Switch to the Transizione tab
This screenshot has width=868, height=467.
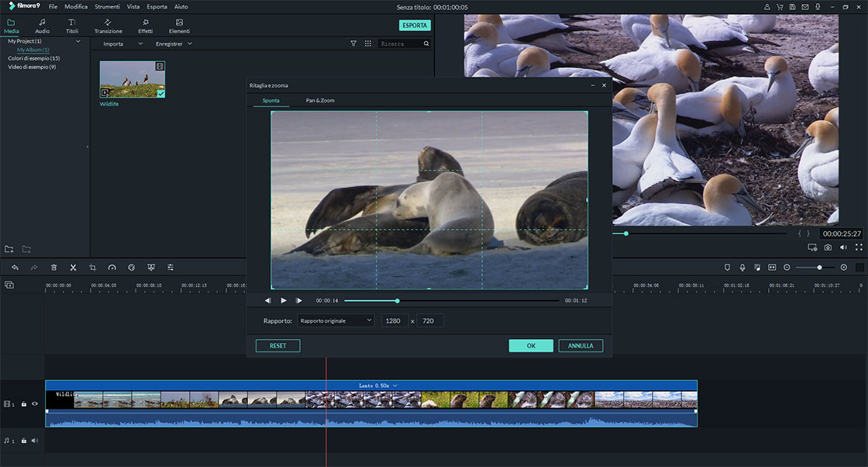(108, 26)
